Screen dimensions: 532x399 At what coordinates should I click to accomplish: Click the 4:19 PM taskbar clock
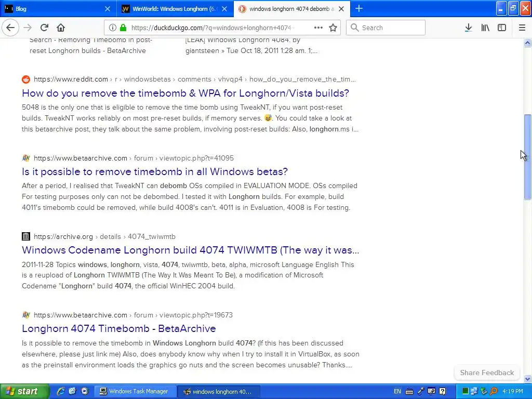(513, 392)
